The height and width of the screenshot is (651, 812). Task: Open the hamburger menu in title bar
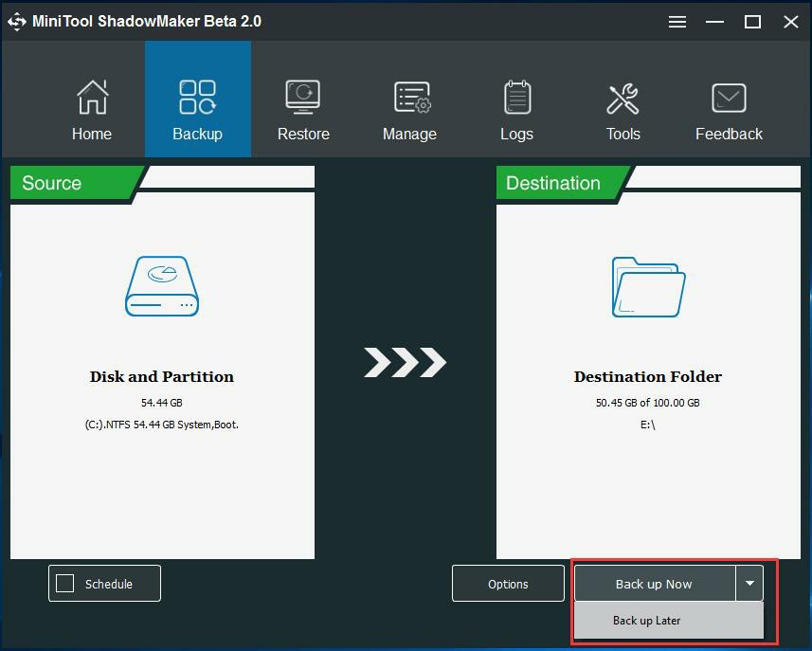(677, 22)
